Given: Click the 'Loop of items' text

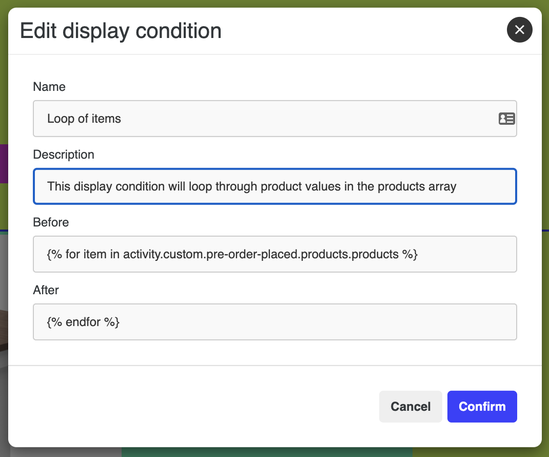Looking at the screenshot, I should [84, 119].
